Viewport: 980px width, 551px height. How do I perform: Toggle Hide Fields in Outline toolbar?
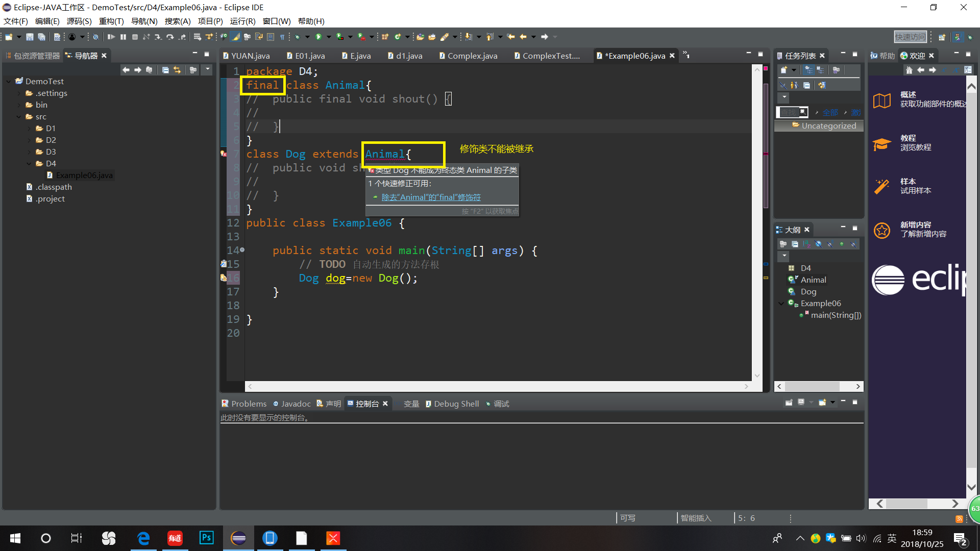pos(818,244)
